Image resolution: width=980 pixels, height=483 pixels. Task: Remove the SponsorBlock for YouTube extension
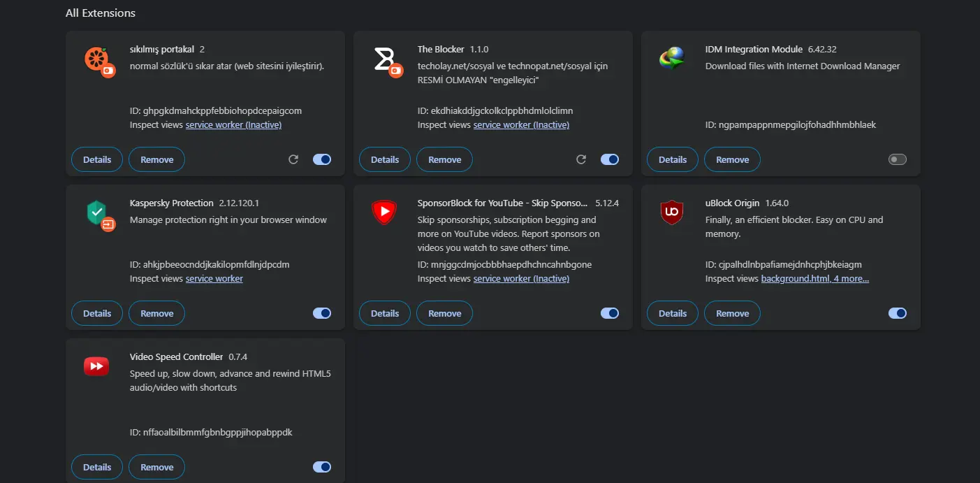click(x=444, y=313)
